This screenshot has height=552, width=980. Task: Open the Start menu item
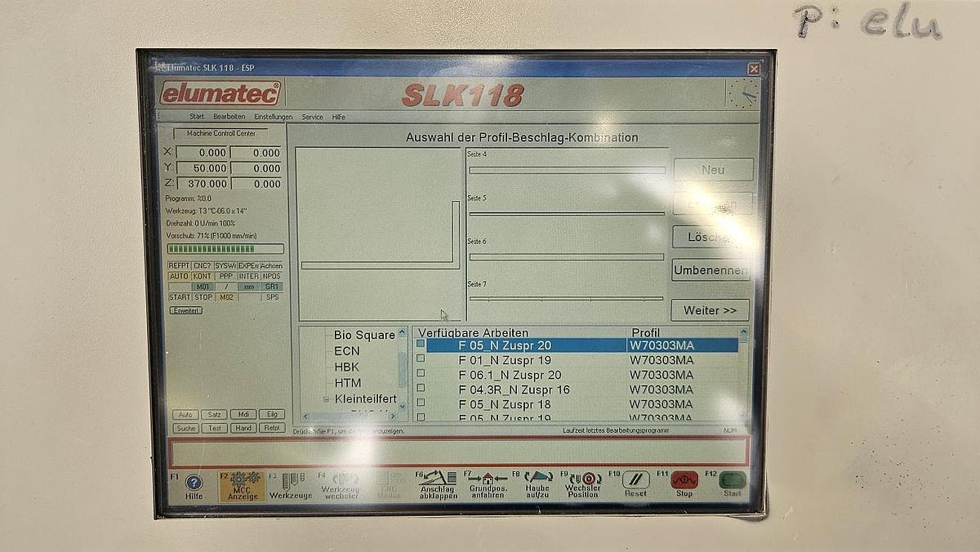tap(197, 117)
